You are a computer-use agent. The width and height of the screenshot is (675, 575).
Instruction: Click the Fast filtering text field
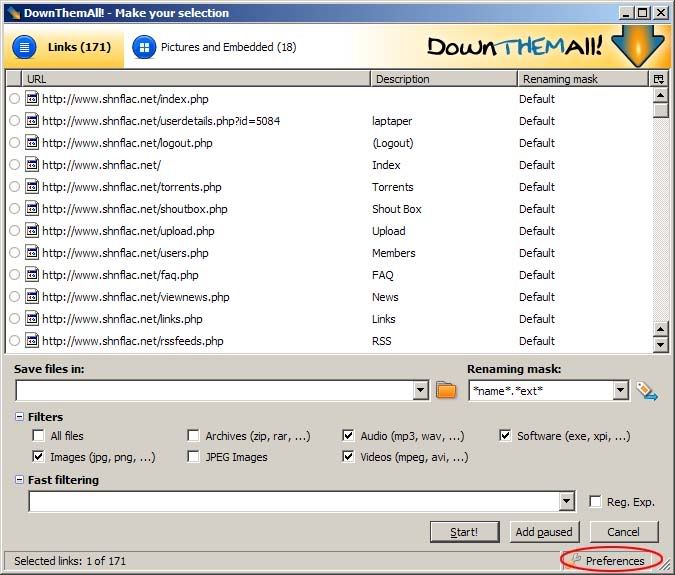294,501
